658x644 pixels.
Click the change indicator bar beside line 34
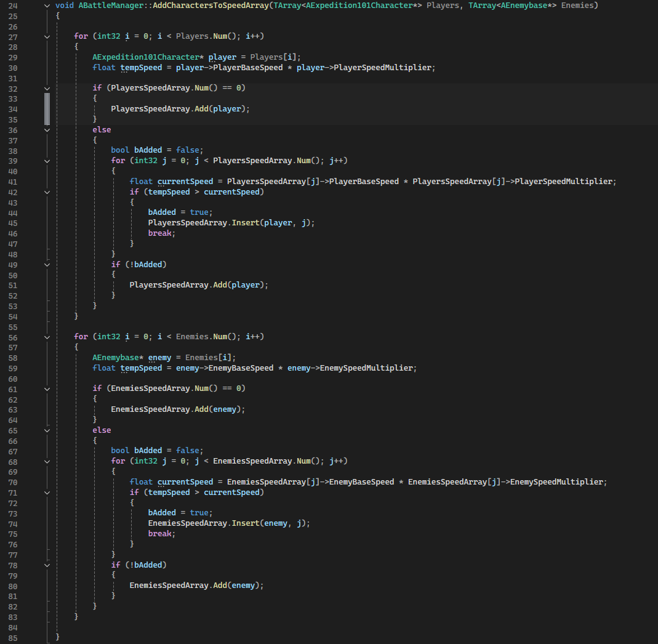pos(46,108)
